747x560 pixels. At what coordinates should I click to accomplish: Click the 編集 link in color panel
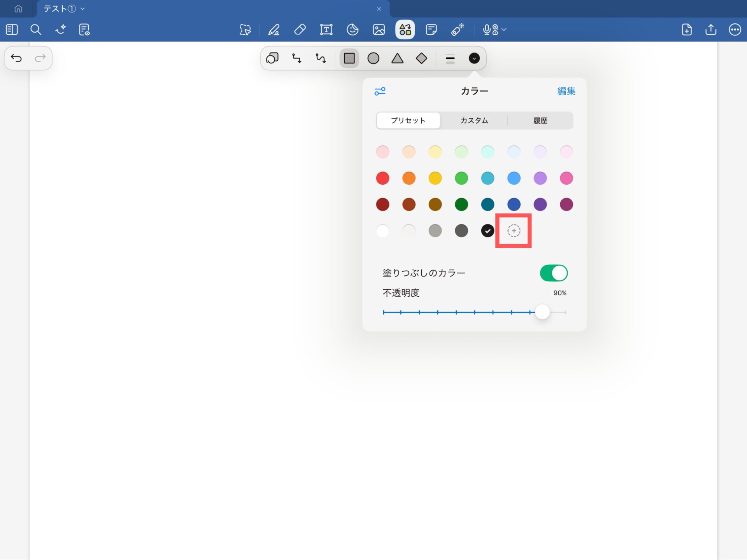566,91
